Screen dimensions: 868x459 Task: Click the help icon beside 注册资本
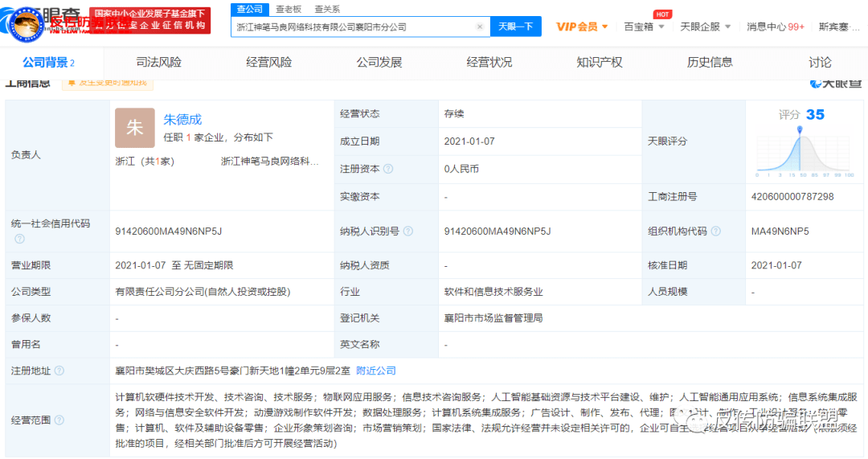(388, 169)
